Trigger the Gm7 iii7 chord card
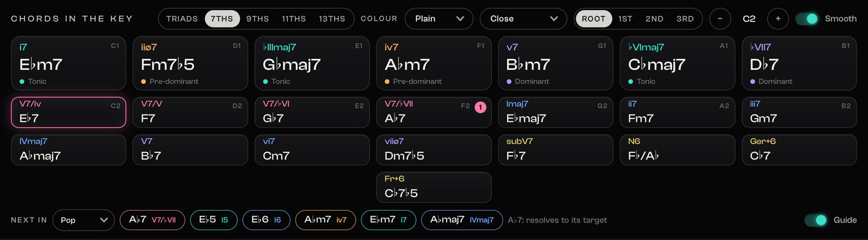The width and height of the screenshot is (868, 240). point(799,112)
